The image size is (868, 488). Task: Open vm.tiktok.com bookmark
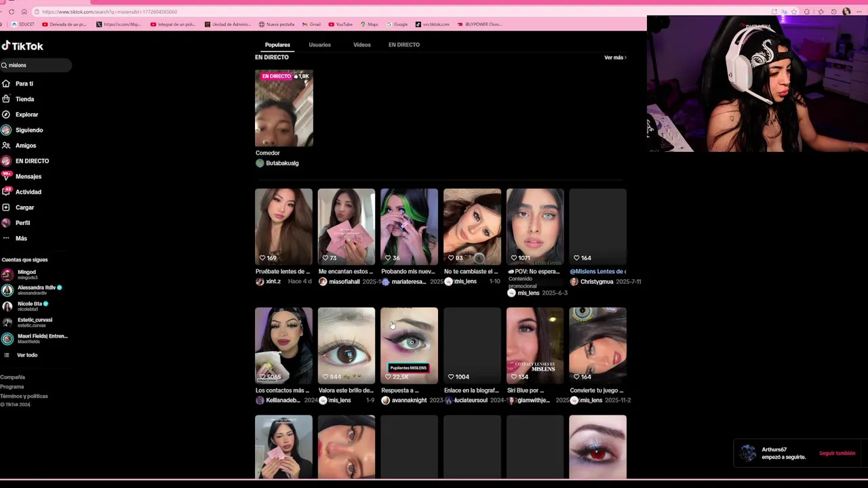tap(433, 24)
